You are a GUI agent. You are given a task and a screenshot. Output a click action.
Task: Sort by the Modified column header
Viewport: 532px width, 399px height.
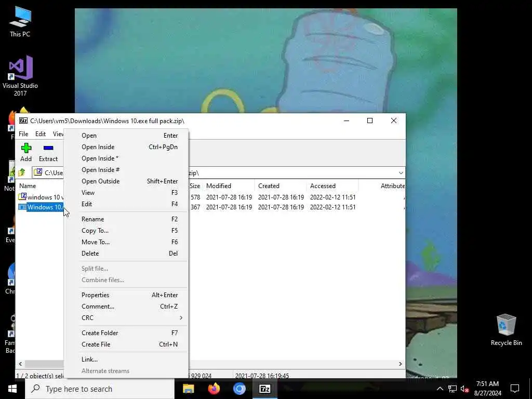(219, 186)
